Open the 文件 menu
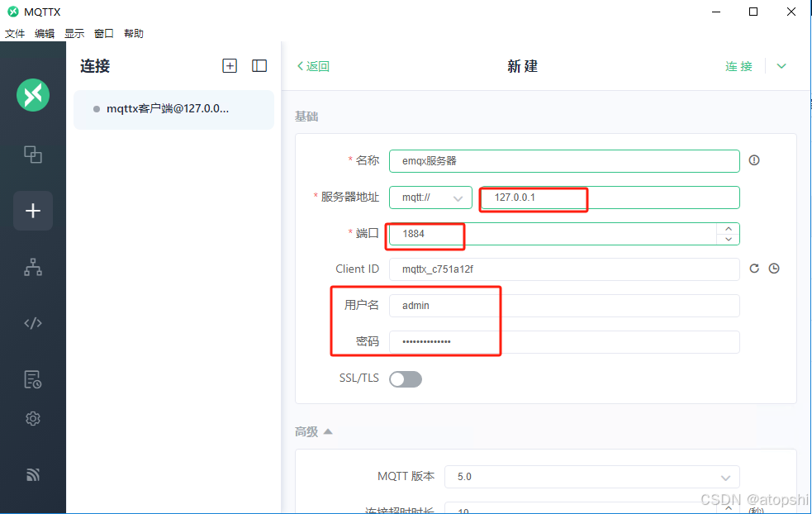The height and width of the screenshot is (514, 812). [x=14, y=33]
